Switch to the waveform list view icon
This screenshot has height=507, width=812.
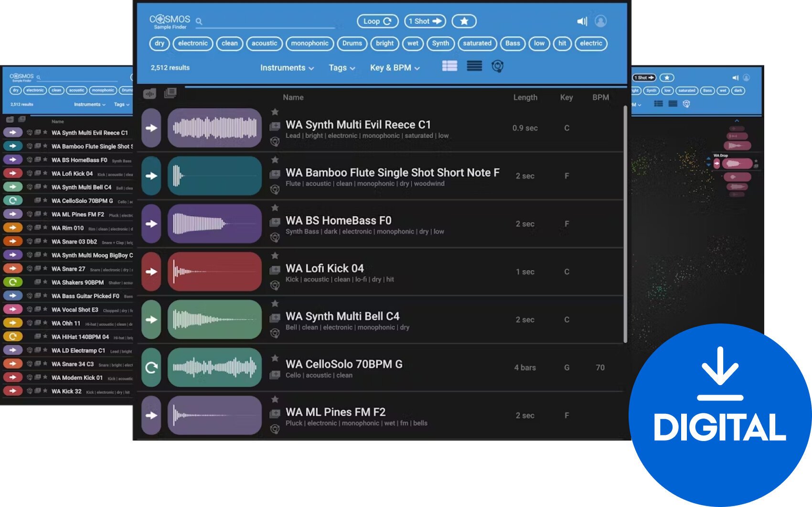(x=449, y=66)
